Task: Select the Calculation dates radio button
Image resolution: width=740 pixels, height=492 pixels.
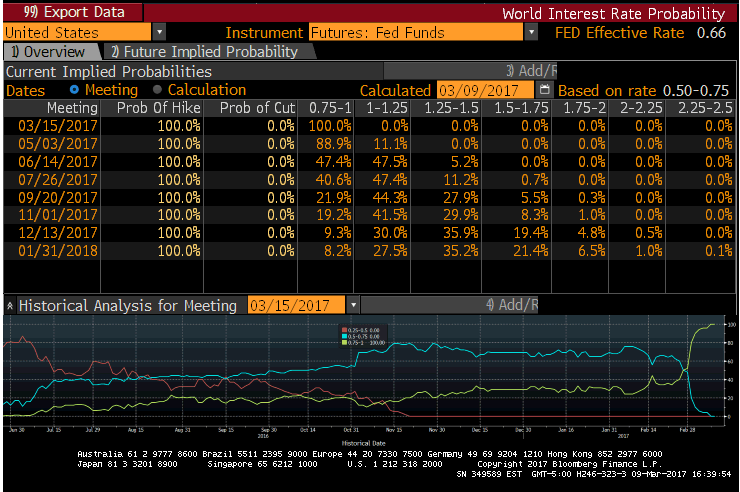Action: (x=157, y=89)
